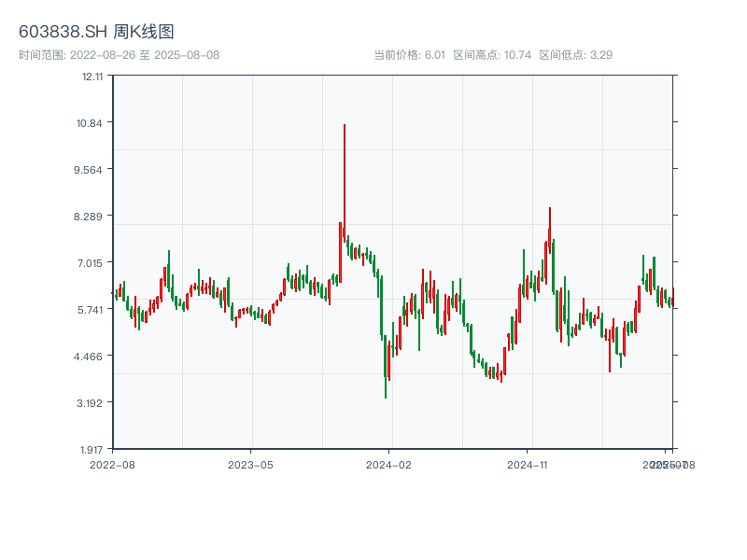Click y-axis value 12.11

pyautogui.click(x=92, y=77)
